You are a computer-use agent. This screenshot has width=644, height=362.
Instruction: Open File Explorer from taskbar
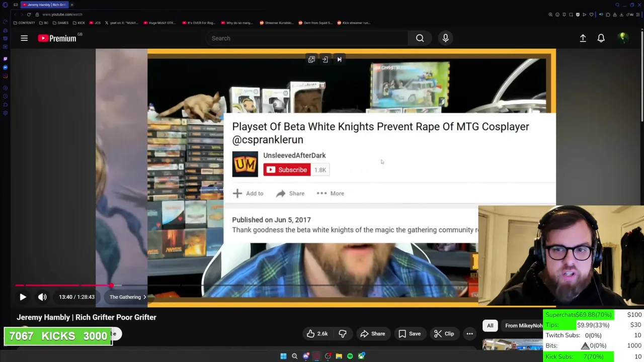(x=339, y=356)
